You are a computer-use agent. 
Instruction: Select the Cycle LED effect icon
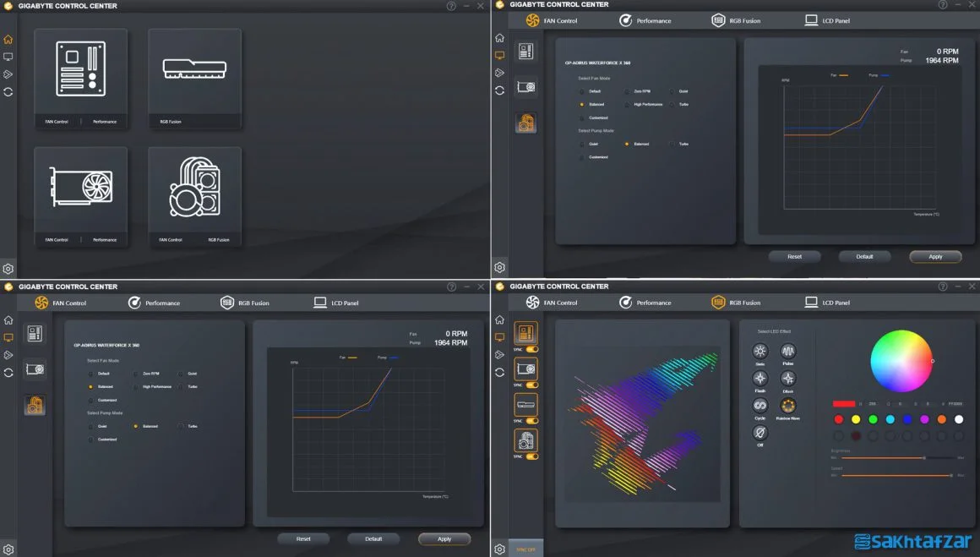click(x=760, y=406)
